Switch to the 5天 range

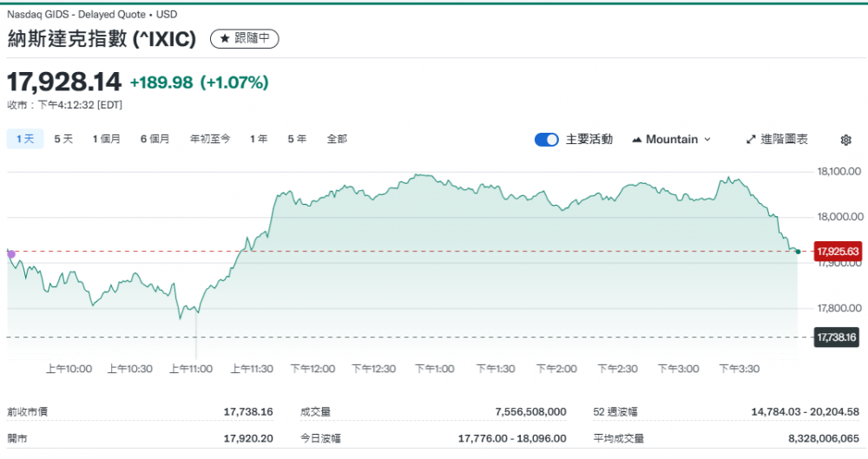[x=63, y=139]
